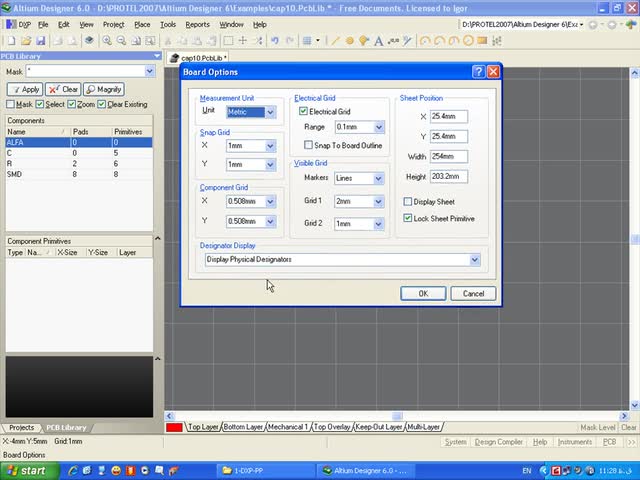
Task: Disable the Electrical Grid checkbox
Action: [304, 112]
